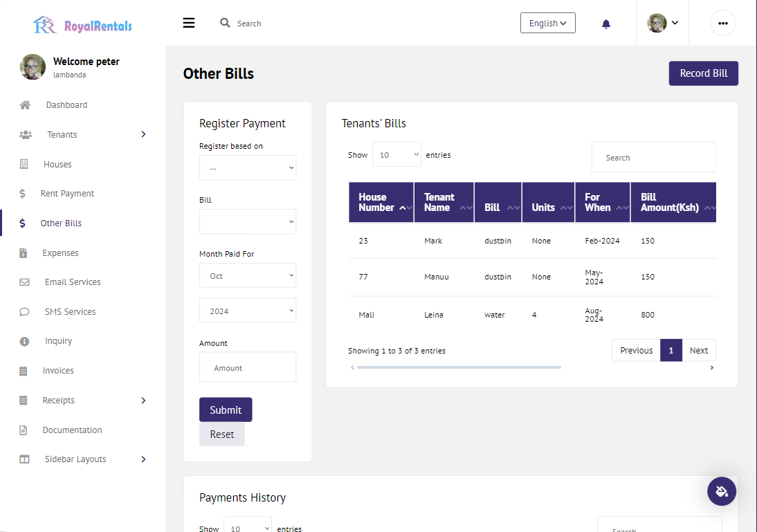Screen dimensions: 757x532
Task: Open the Register based on dropdown
Action: tap(248, 167)
